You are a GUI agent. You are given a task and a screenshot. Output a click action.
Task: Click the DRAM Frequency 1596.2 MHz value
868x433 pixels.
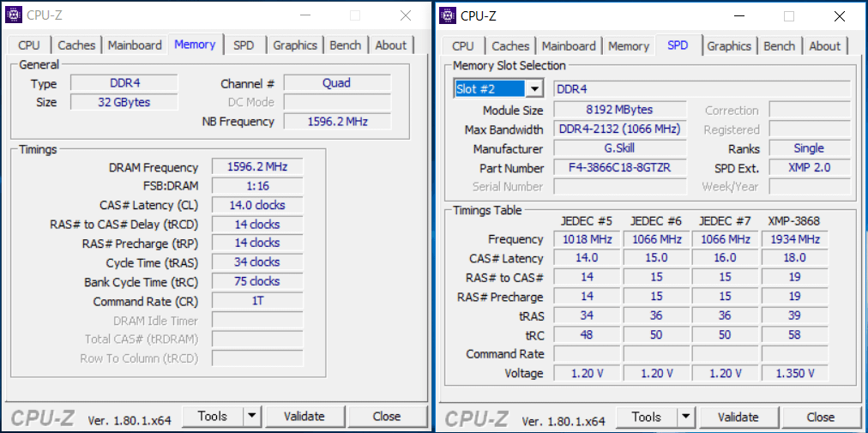pyautogui.click(x=257, y=166)
